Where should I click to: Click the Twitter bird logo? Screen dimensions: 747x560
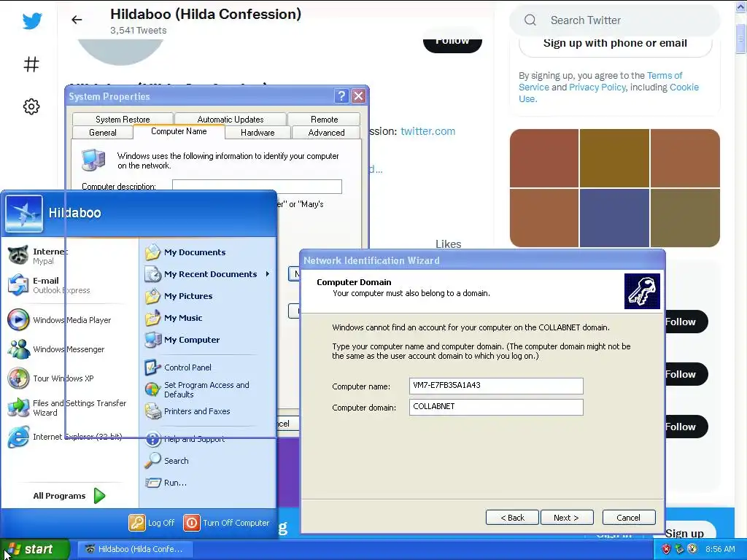32,21
